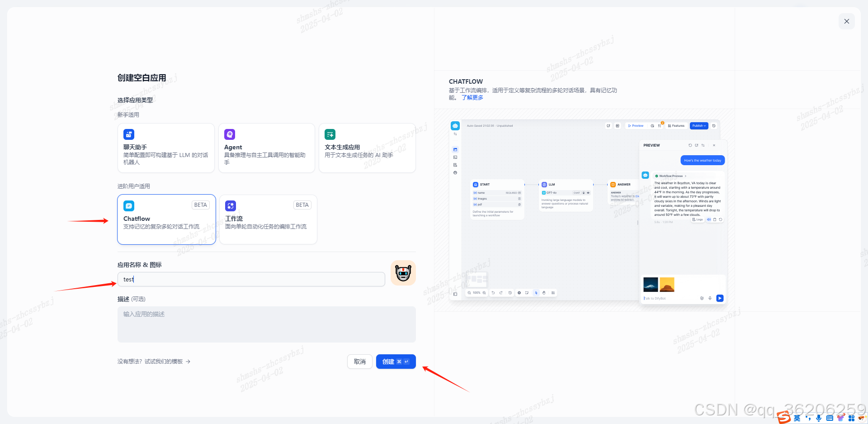
Task: Choose the 工作流 workflow card
Action: coord(268,219)
